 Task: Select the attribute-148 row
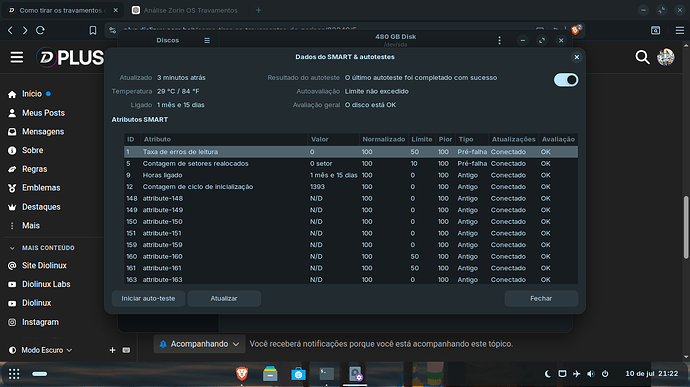click(351, 199)
